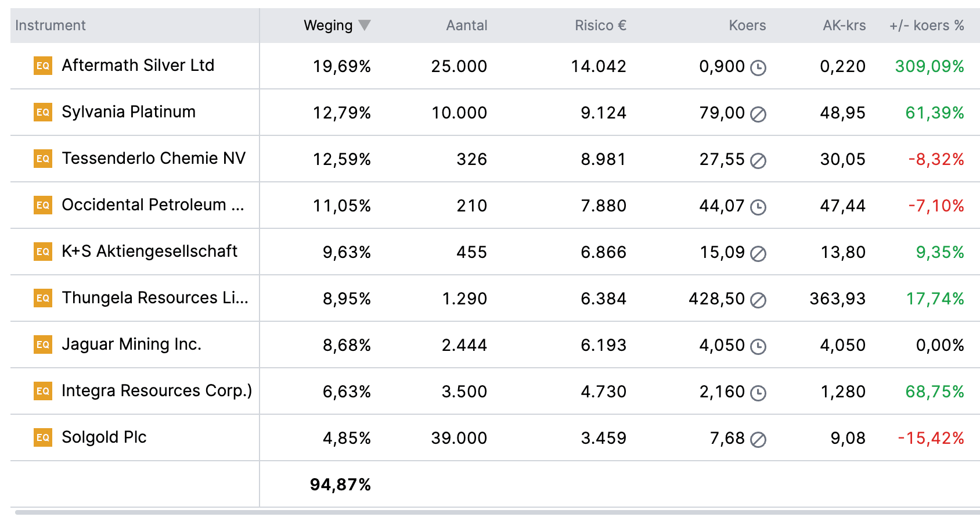Click the sort arrow on the Weging column
The height and width of the screenshot is (524, 980).
[x=364, y=25]
